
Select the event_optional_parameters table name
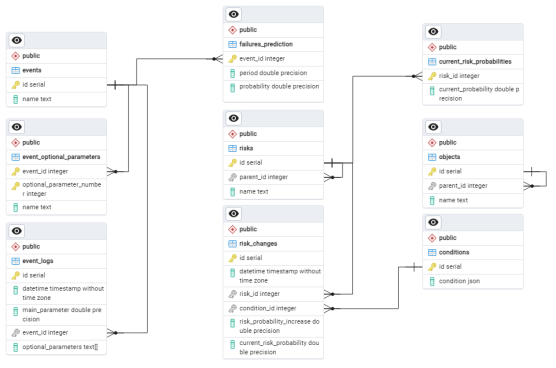point(61,157)
